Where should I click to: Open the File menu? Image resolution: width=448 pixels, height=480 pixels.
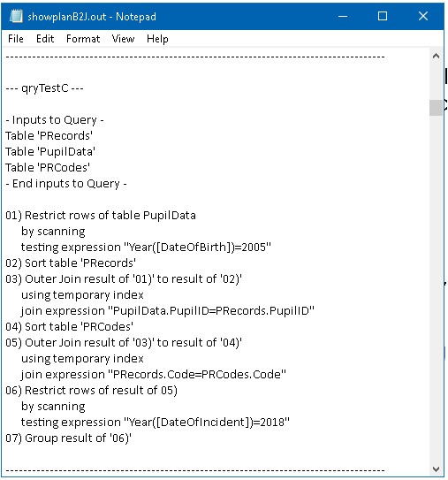click(16, 39)
